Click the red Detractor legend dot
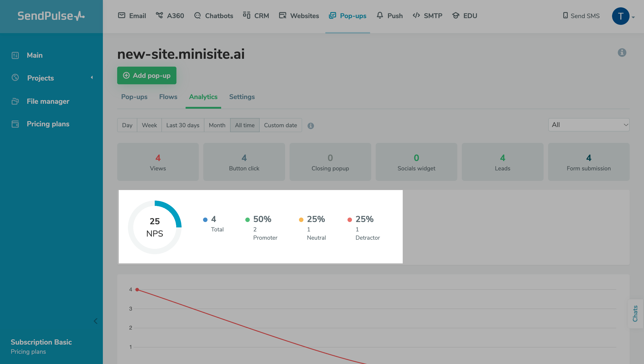Image resolution: width=644 pixels, height=364 pixels. (x=350, y=220)
